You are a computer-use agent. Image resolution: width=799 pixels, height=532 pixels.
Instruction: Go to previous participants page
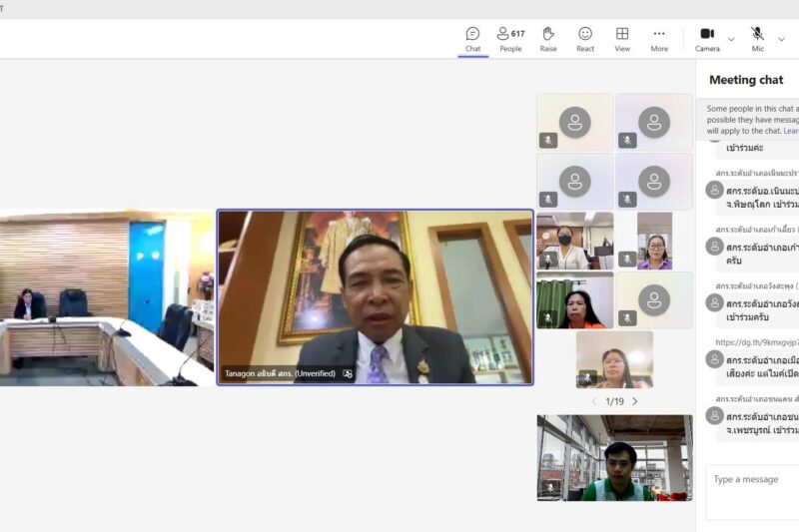(x=594, y=401)
